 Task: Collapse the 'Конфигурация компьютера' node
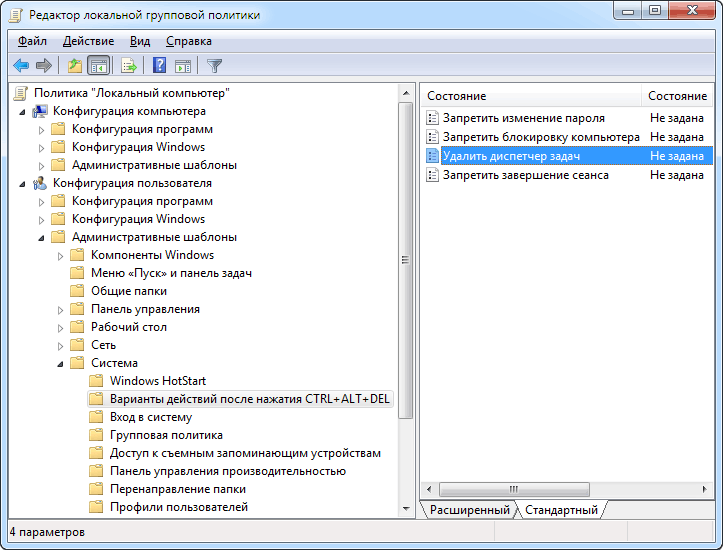click(x=22, y=112)
